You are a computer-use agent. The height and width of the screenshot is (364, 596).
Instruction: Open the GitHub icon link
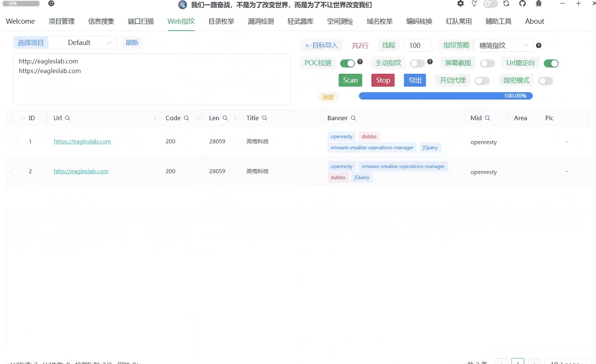tap(522, 4)
